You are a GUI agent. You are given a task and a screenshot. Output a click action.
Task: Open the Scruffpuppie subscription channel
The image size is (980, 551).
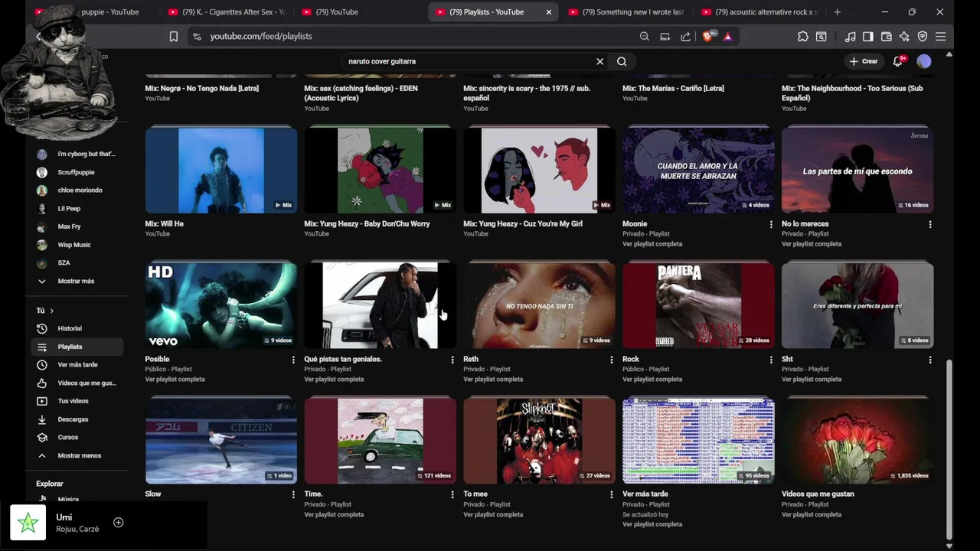(x=75, y=172)
